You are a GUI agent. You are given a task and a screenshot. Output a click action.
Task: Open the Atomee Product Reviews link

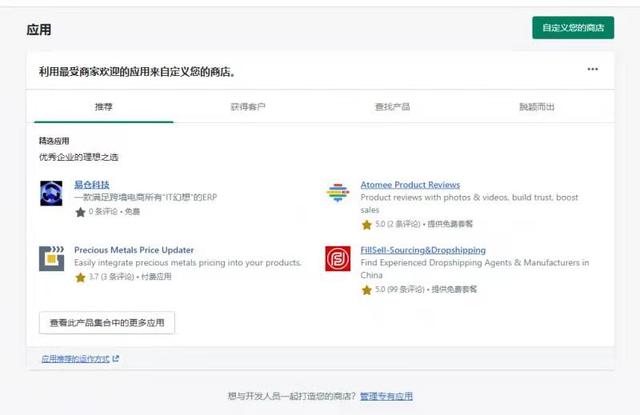[x=410, y=184]
